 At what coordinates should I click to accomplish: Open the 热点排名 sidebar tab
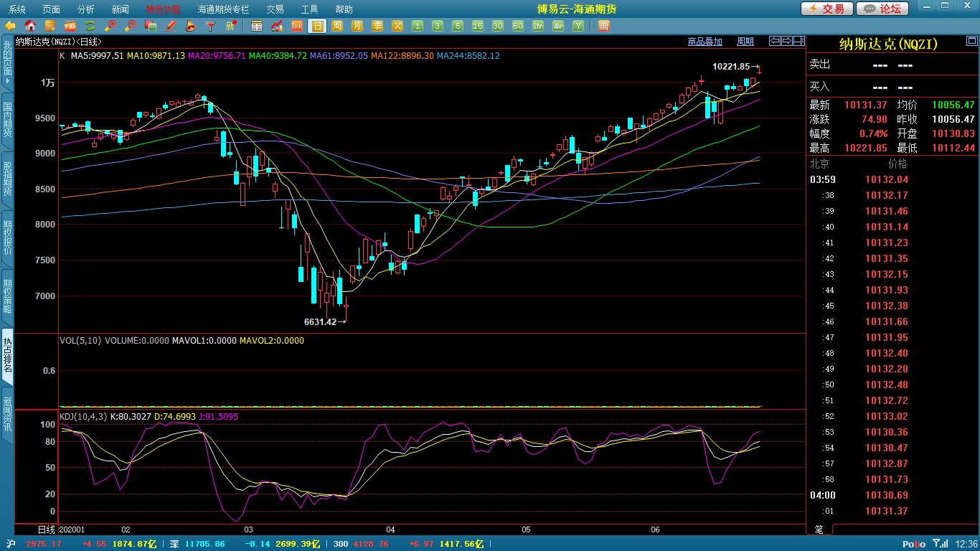point(7,355)
